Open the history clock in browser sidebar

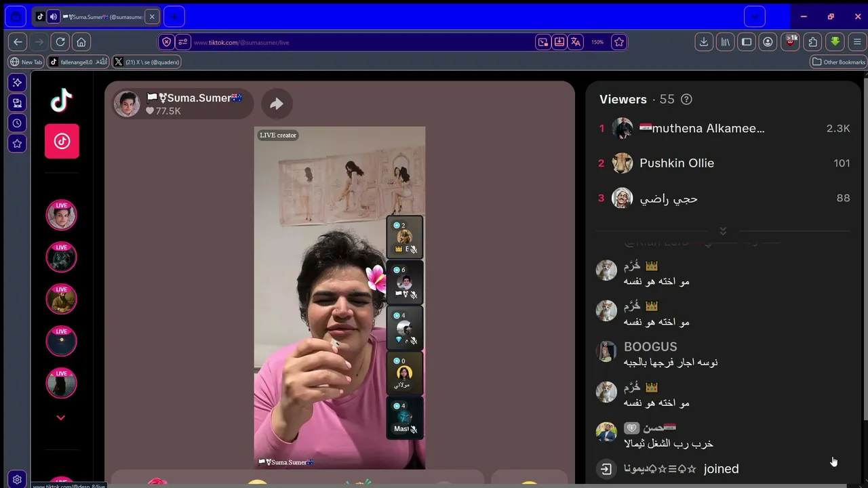(x=18, y=123)
